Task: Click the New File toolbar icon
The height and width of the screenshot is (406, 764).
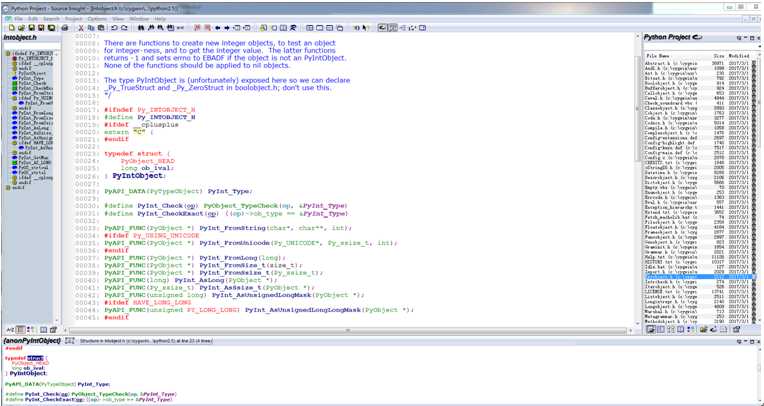Action: [x=11, y=28]
